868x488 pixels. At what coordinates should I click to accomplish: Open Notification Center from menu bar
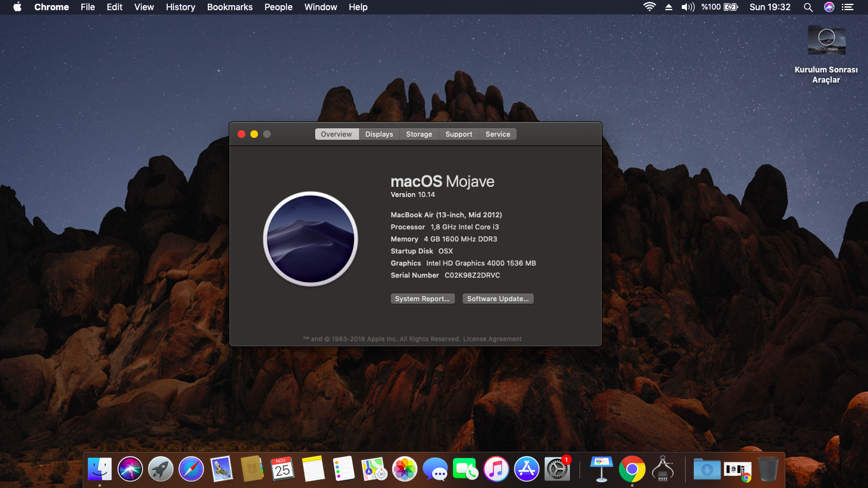[847, 7]
